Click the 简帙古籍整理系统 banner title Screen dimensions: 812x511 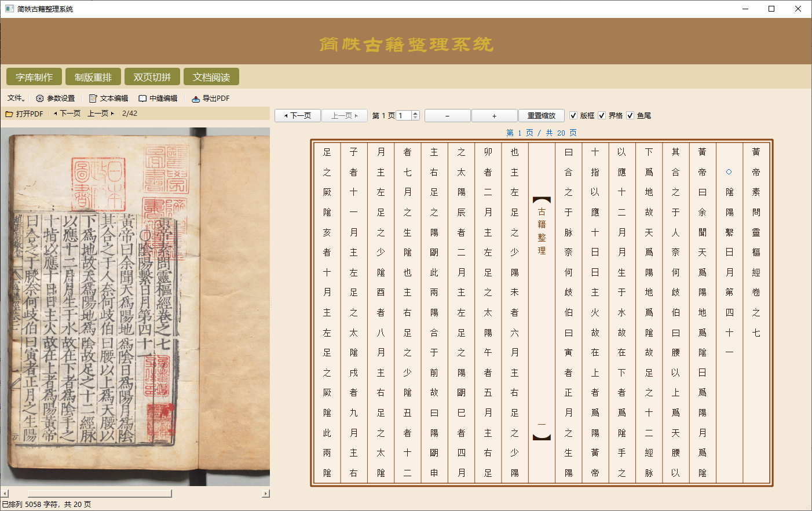[406, 45]
